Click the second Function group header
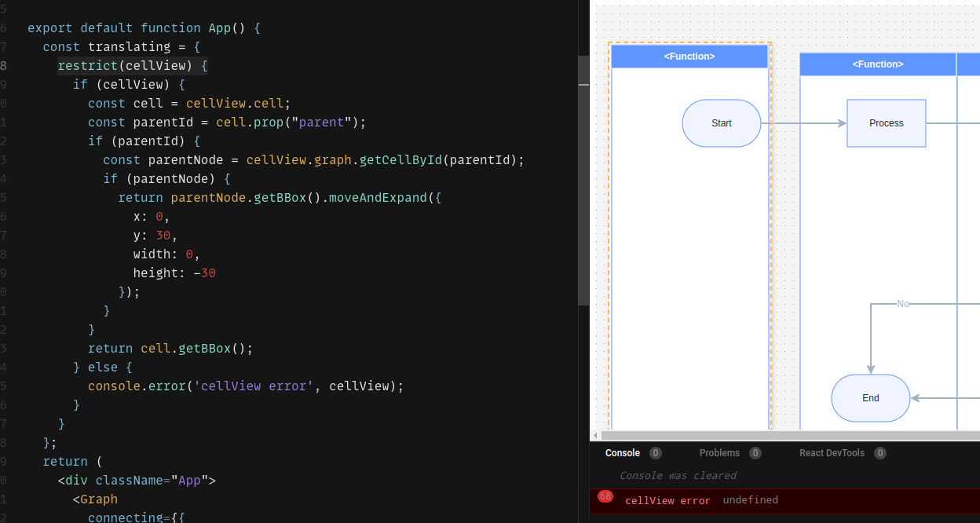Viewport: 980px width, 523px height. (x=877, y=64)
